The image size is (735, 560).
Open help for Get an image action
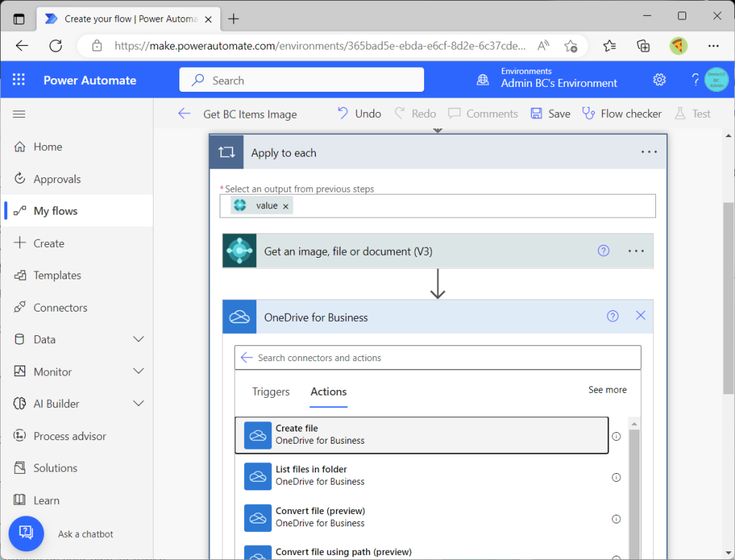603,251
